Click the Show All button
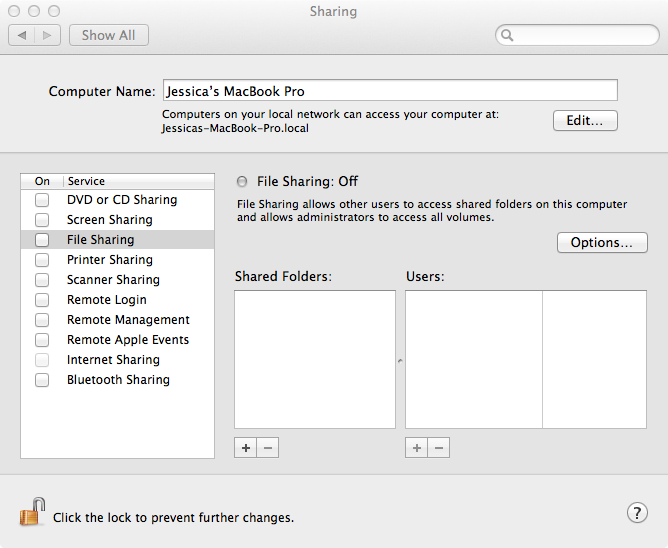Image resolution: width=668 pixels, height=548 pixels. tap(109, 35)
